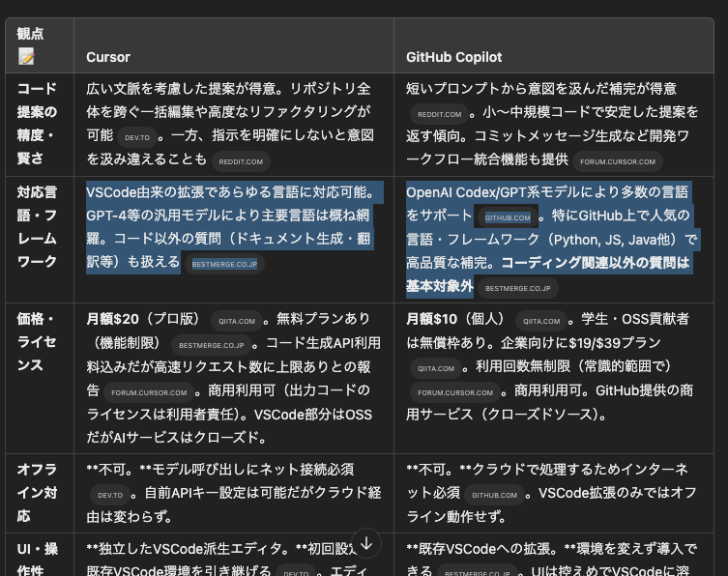Open FORUM.CURSOR.COM citation after （常識的範囲で）

coord(455,392)
